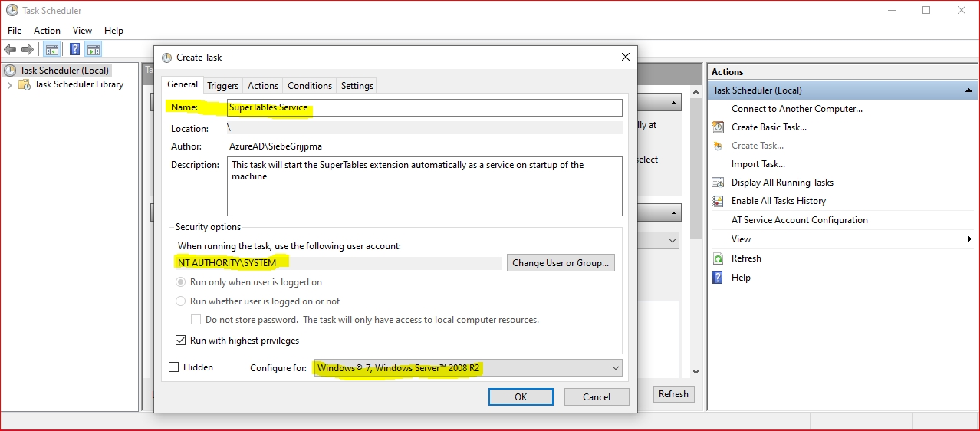Click the Forward arrow toolbar icon
Screen dimensions: 980x431
click(x=28, y=50)
